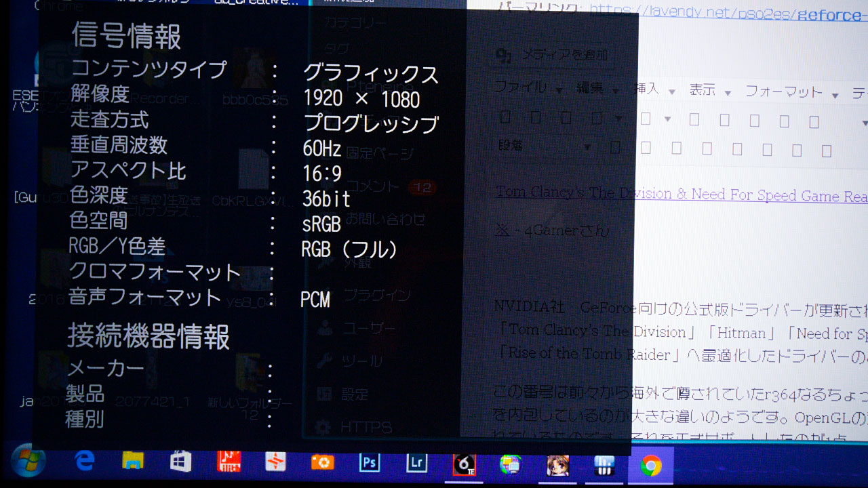The height and width of the screenshot is (488, 868).
Task: Open コメント in WordPress sidebar
Action: [x=372, y=186]
